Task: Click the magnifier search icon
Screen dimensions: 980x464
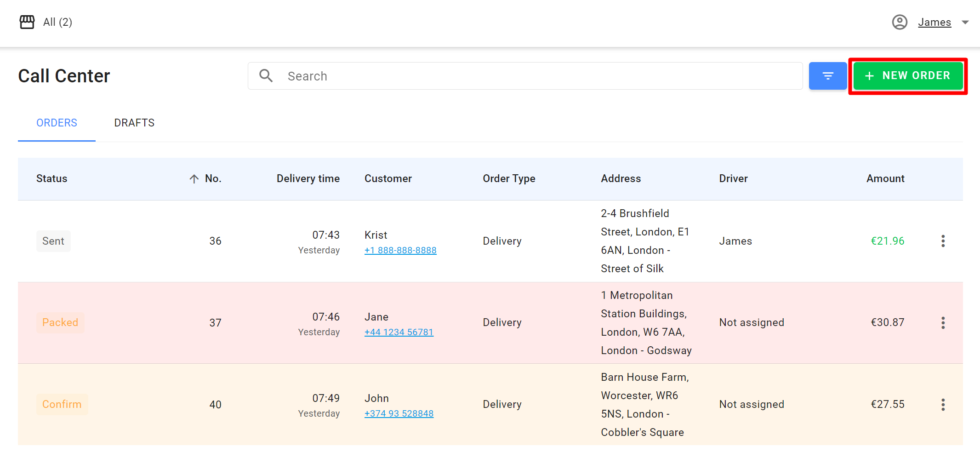Action: point(266,76)
